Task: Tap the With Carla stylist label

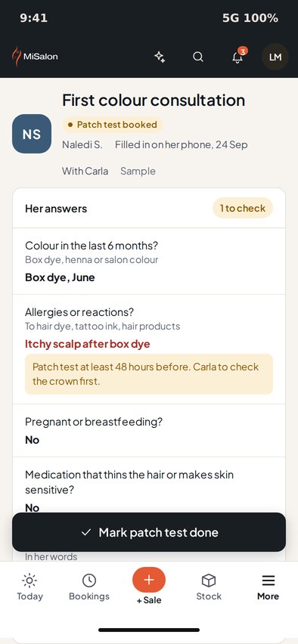Action: coord(85,171)
